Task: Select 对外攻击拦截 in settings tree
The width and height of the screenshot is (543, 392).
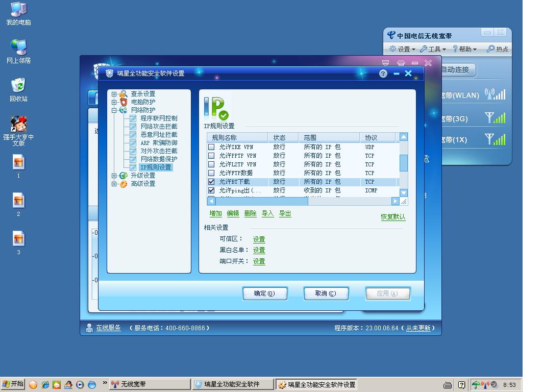Action: [x=159, y=151]
